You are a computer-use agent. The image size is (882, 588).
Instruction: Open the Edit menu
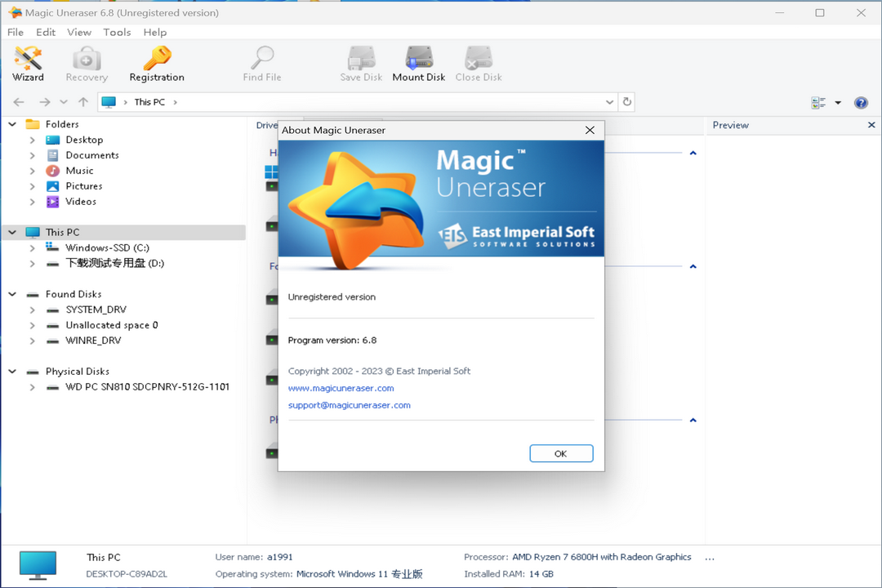click(46, 32)
